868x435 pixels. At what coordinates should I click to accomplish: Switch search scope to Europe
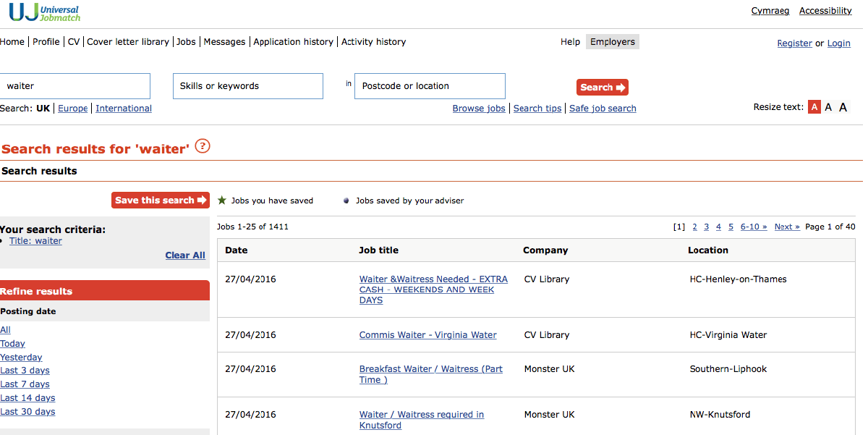coord(72,109)
